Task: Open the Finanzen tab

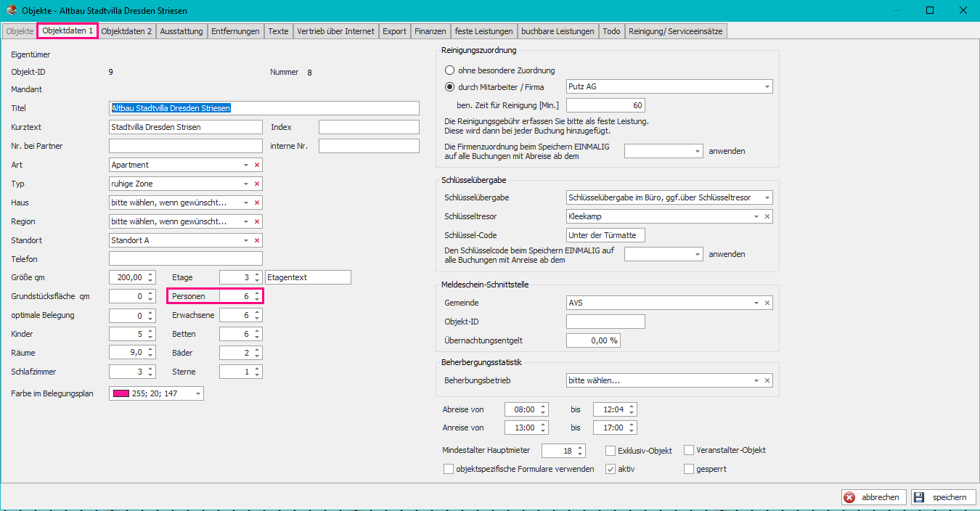Action: (x=430, y=31)
